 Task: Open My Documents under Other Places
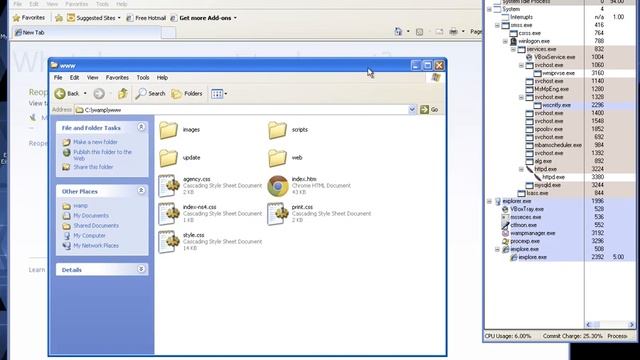pyautogui.click(x=91, y=216)
